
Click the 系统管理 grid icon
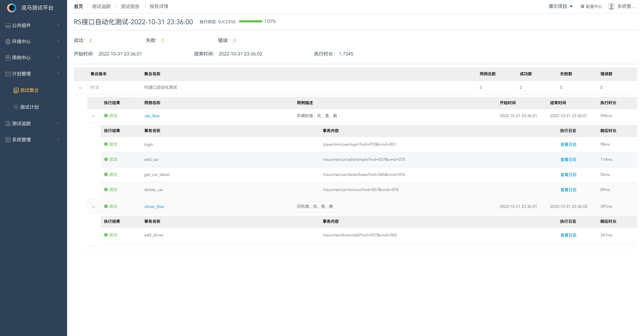click(x=8, y=140)
